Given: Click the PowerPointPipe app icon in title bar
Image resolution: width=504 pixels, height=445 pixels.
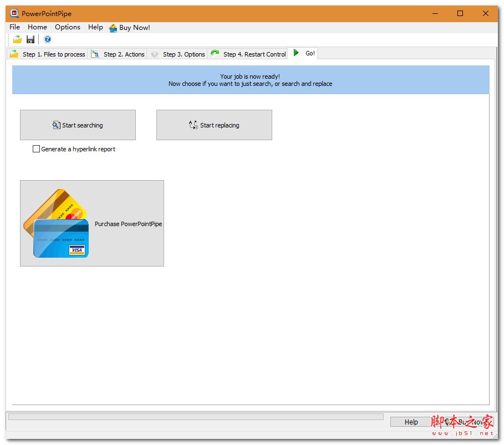Looking at the screenshot, I should pyautogui.click(x=14, y=13).
